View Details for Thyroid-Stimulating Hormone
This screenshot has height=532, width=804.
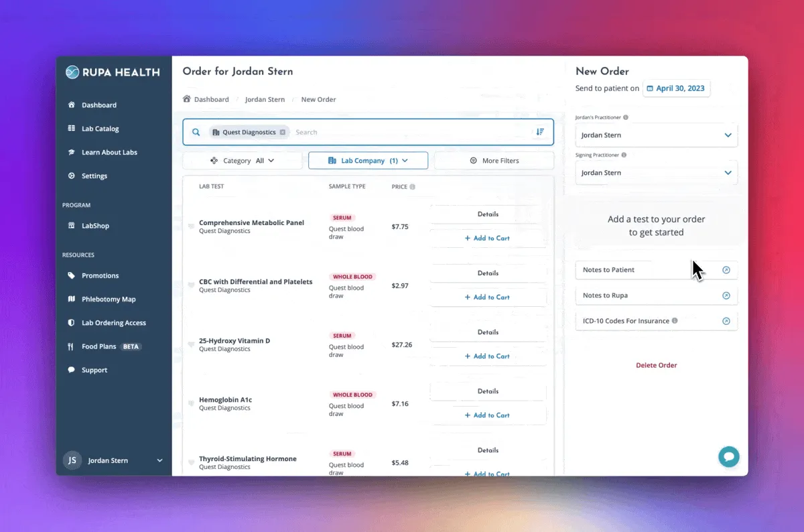pyautogui.click(x=488, y=450)
